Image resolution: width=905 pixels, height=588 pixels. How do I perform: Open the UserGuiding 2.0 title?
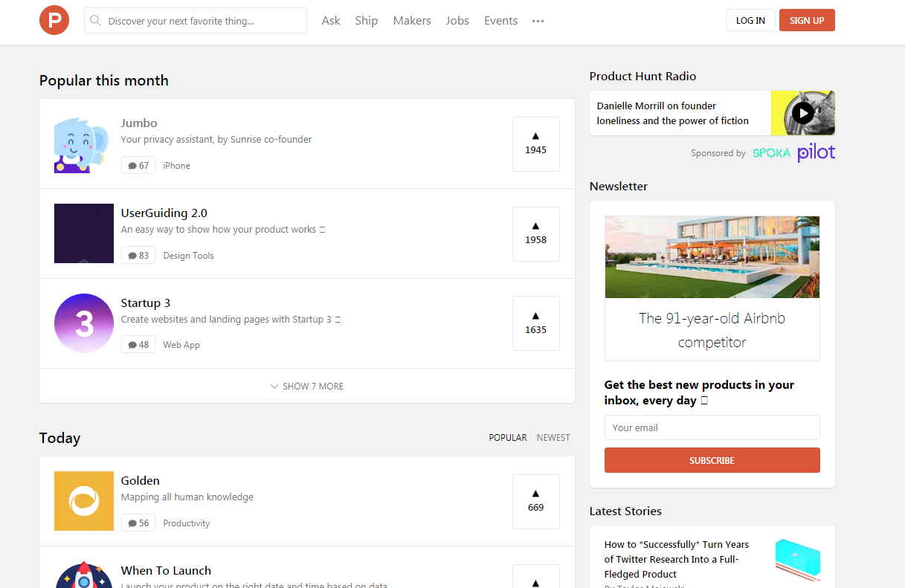click(x=164, y=213)
